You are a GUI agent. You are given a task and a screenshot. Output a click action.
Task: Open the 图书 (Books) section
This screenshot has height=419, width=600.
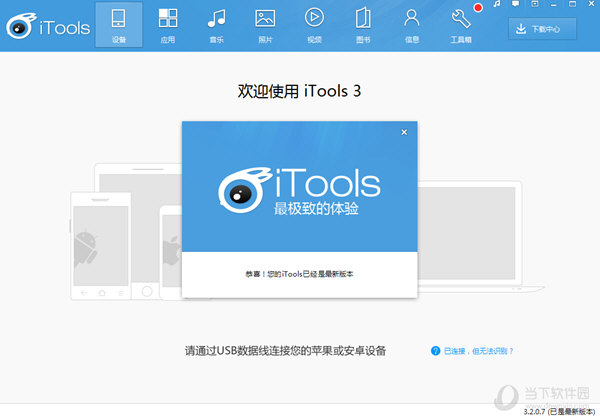pyautogui.click(x=363, y=24)
